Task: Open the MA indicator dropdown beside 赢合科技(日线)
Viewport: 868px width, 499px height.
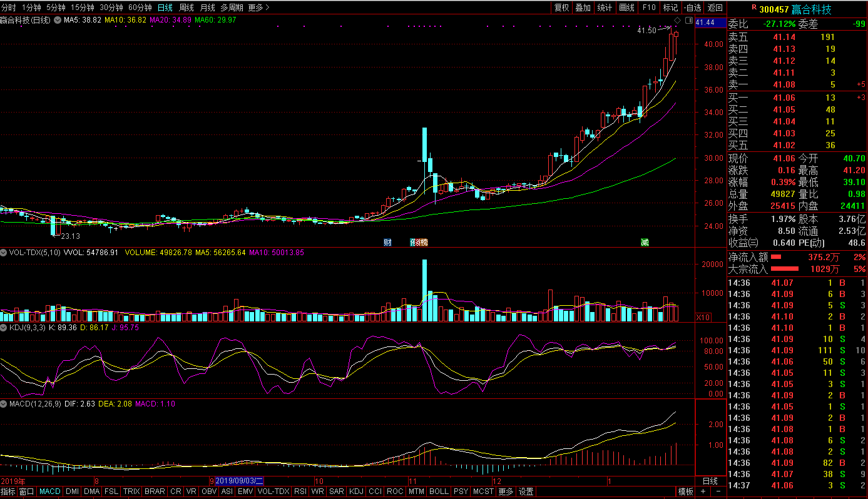Action: pyautogui.click(x=58, y=21)
